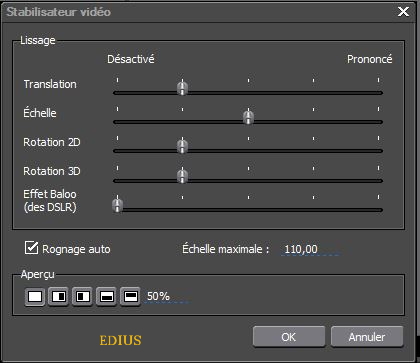Click the Annuler button
Viewport: 420px width, 363px height.
point(367,337)
